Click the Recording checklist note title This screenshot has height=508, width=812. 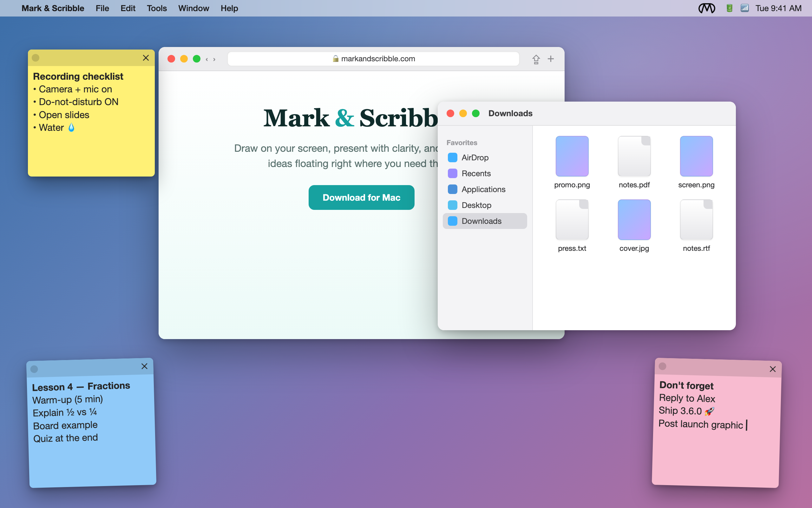[78, 76]
